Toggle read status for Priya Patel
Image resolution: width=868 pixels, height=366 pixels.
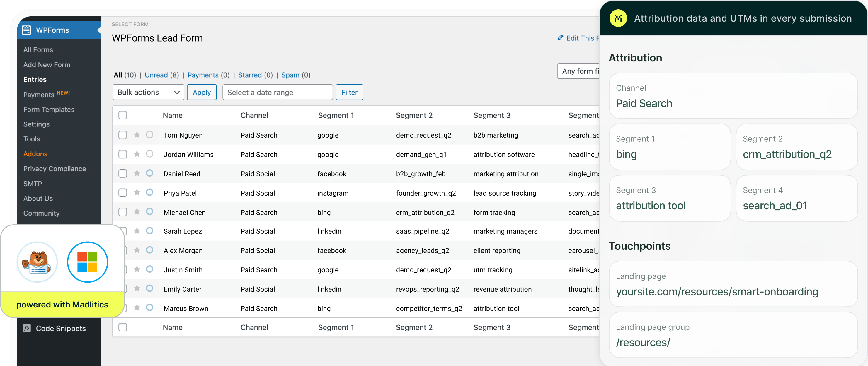150,192
